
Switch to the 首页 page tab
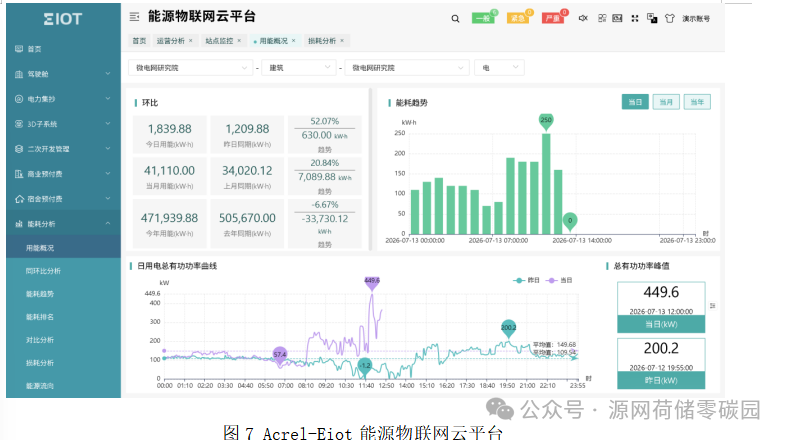[x=139, y=41]
